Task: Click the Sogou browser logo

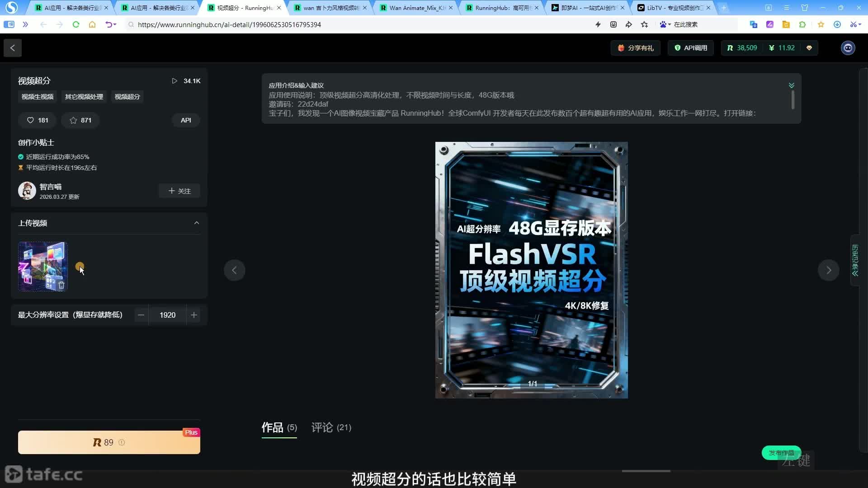Action: 11,8
